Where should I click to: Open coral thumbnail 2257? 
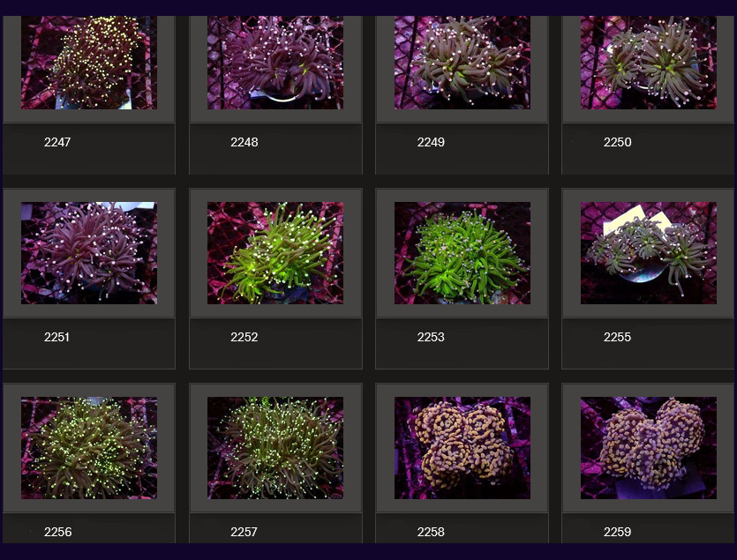tap(275, 448)
